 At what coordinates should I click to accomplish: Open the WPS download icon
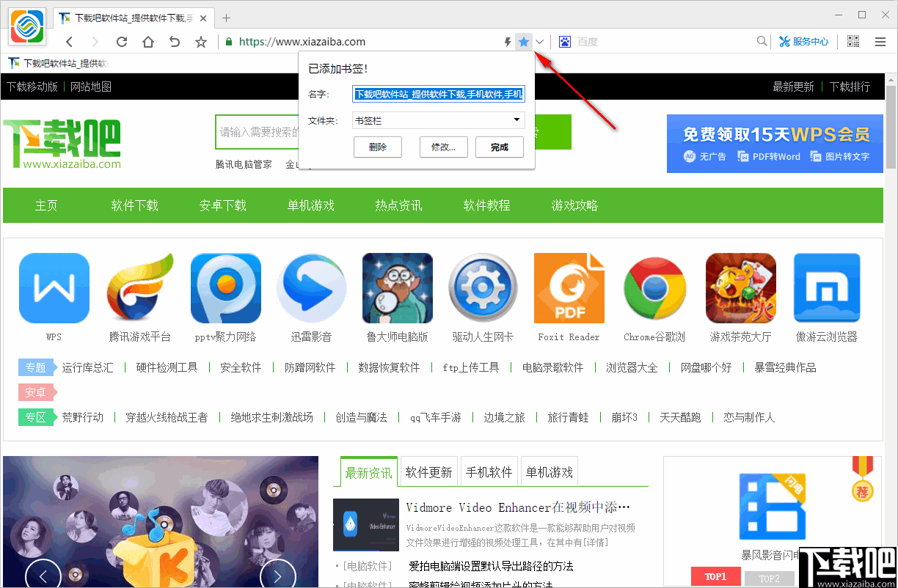point(54,288)
